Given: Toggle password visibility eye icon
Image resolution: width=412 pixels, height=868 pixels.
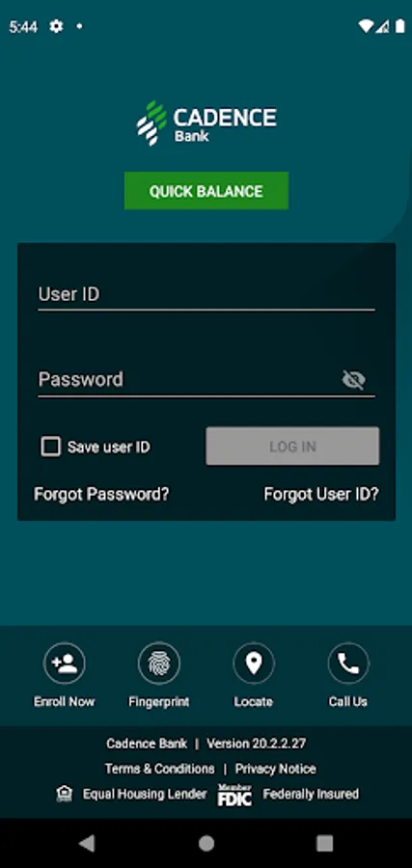Looking at the screenshot, I should point(353,380).
